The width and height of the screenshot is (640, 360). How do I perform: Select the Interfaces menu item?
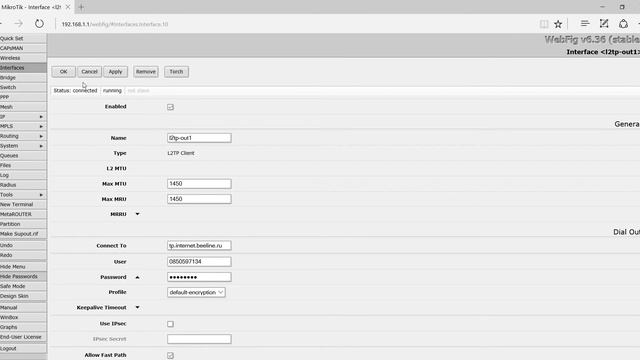click(x=23, y=68)
